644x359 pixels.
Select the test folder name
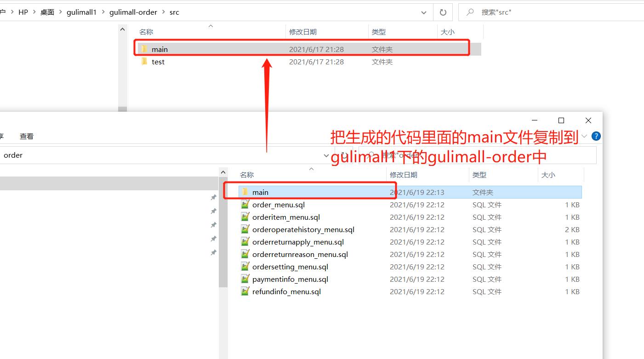[158, 62]
